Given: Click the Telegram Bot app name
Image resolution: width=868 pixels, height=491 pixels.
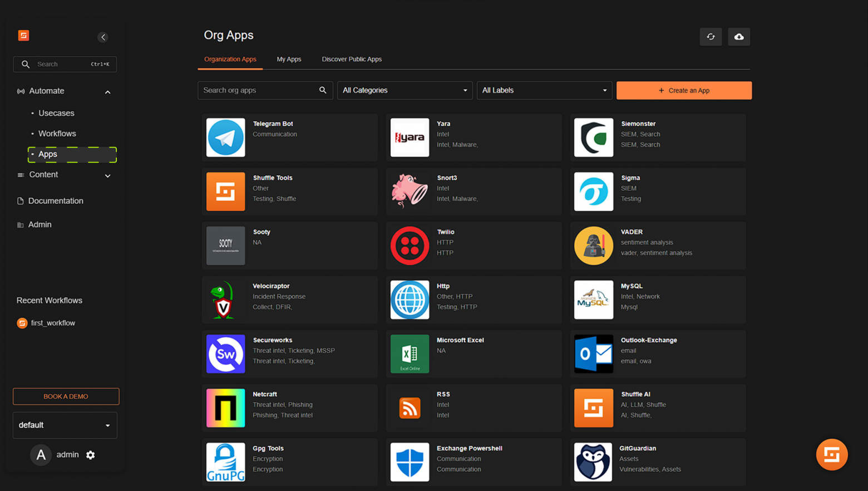Looking at the screenshot, I should [273, 124].
